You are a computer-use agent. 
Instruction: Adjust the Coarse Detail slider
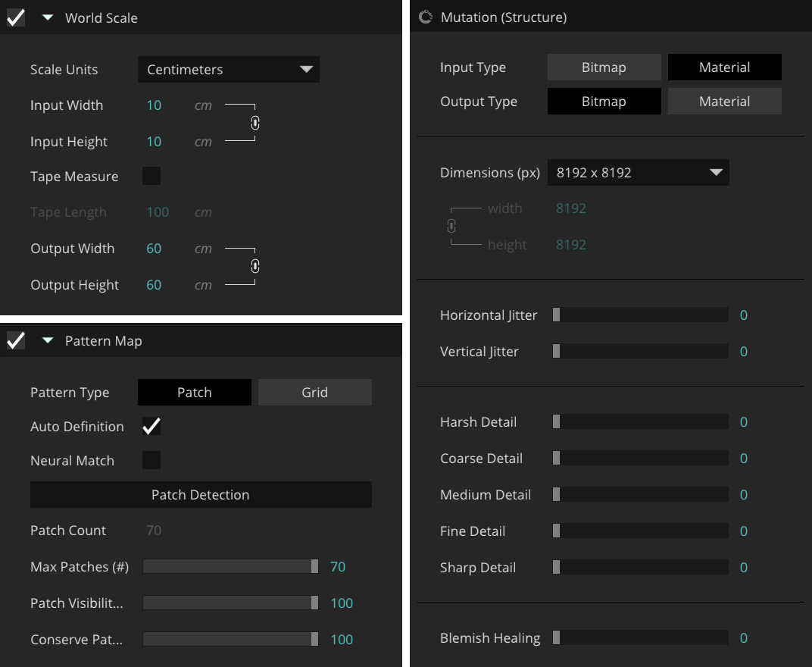[x=641, y=458]
